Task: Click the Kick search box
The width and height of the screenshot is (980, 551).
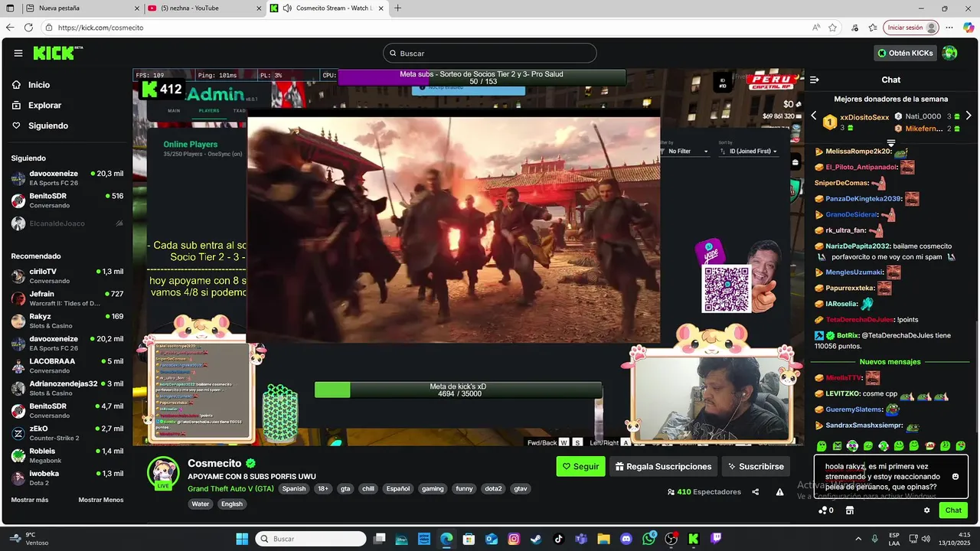Action: coord(490,53)
